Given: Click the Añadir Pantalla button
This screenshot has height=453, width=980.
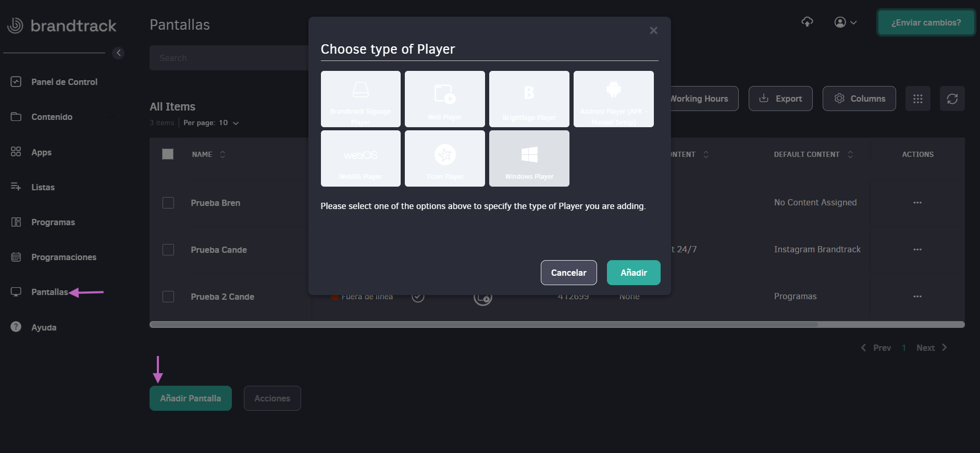Looking at the screenshot, I should (191, 398).
